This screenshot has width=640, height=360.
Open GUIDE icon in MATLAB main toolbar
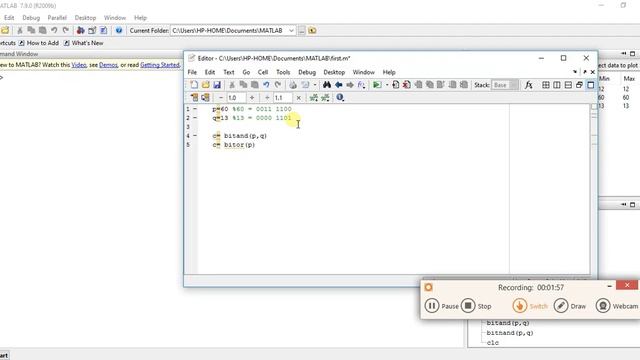92,31
